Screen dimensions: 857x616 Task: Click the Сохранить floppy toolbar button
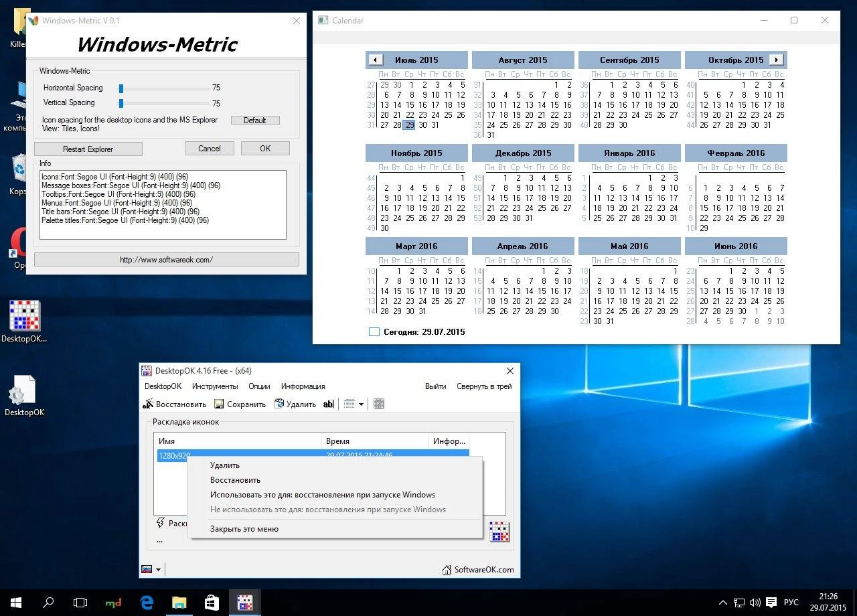(x=240, y=404)
